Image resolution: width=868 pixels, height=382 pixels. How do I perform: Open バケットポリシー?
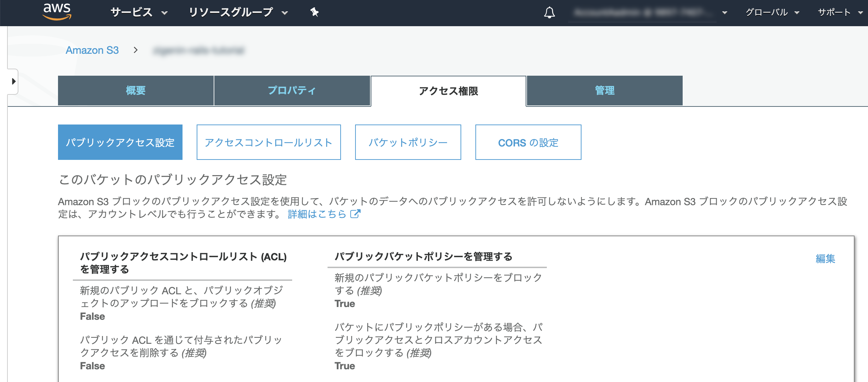point(408,142)
